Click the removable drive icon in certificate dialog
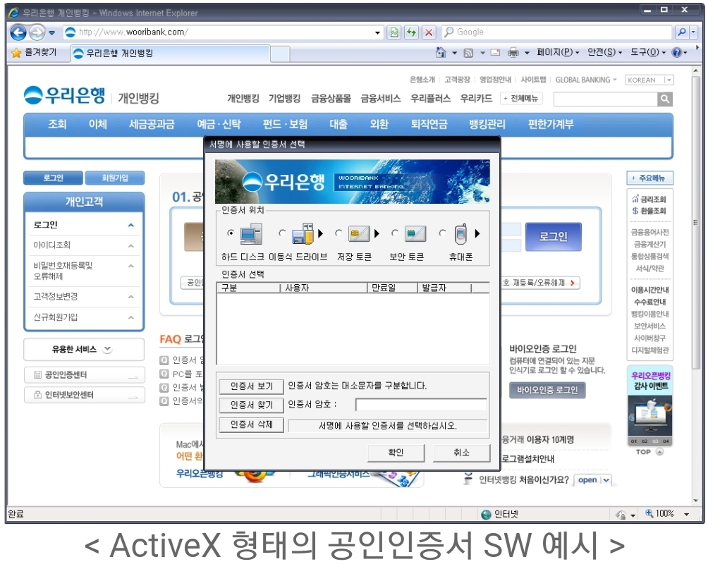This screenshot has width=708, height=588. (303, 234)
